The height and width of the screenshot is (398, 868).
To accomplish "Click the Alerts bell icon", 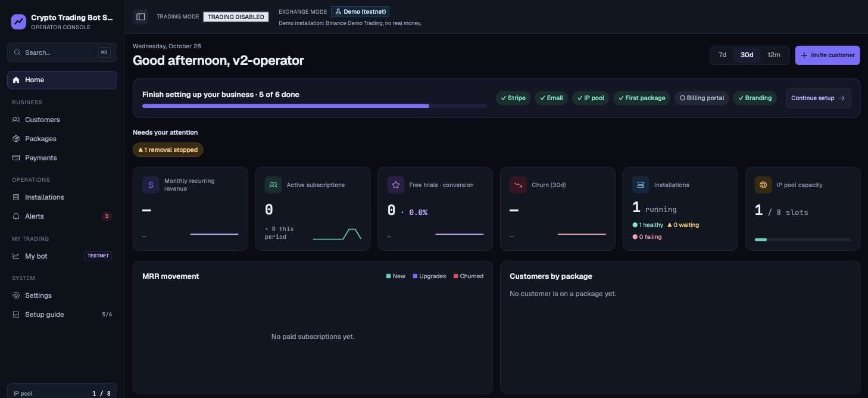I will (x=16, y=216).
